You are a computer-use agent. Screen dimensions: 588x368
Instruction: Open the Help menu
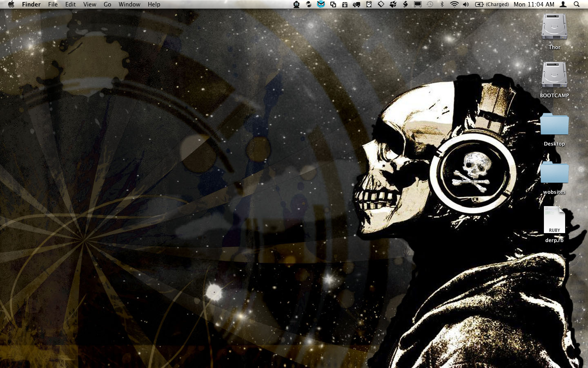[x=154, y=4]
